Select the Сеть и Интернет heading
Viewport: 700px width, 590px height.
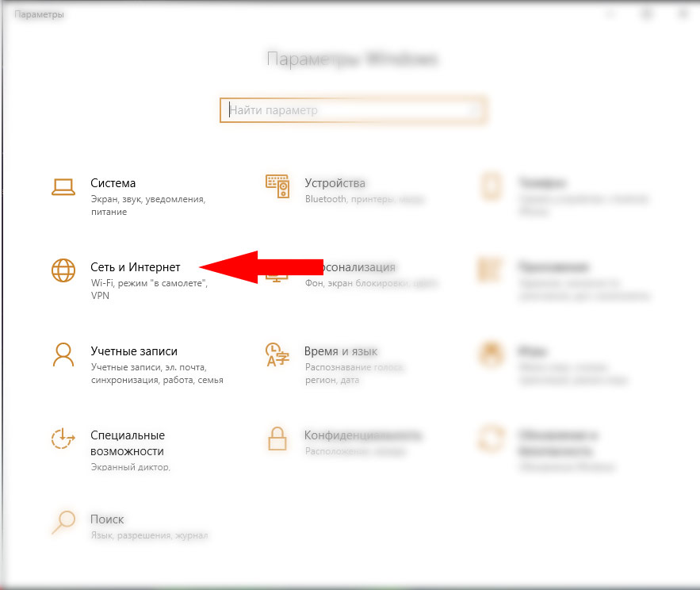[x=136, y=267]
